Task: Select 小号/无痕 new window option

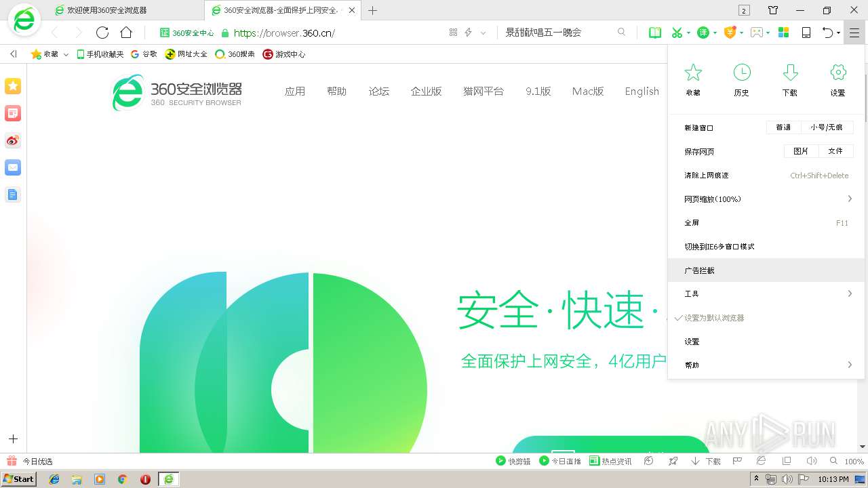Action: click(x=827, y=127)
